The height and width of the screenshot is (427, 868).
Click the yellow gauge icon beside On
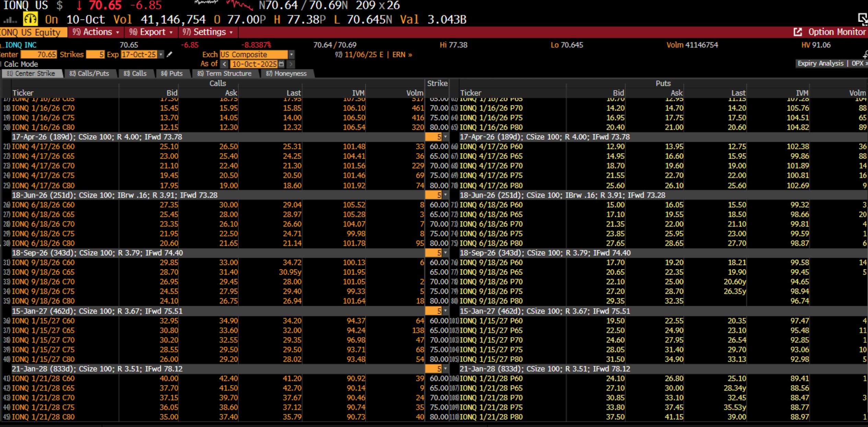pos(30,19)
